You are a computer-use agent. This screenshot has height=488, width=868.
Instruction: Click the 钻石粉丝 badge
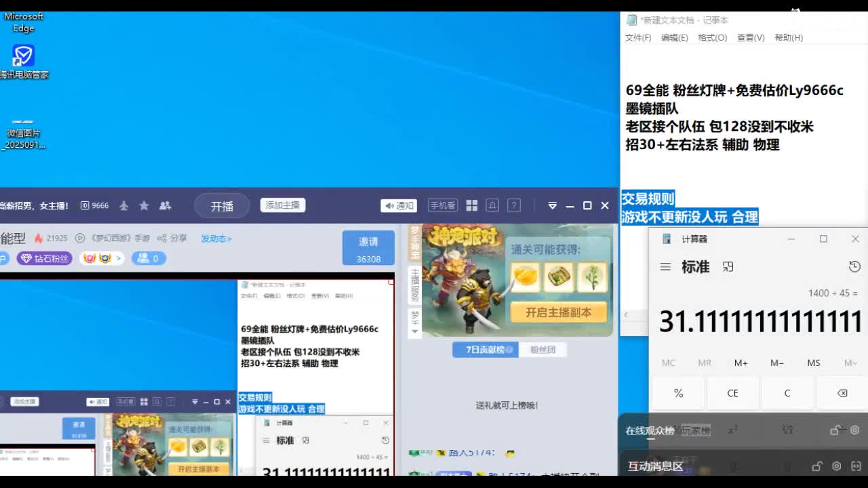(45, 258)
